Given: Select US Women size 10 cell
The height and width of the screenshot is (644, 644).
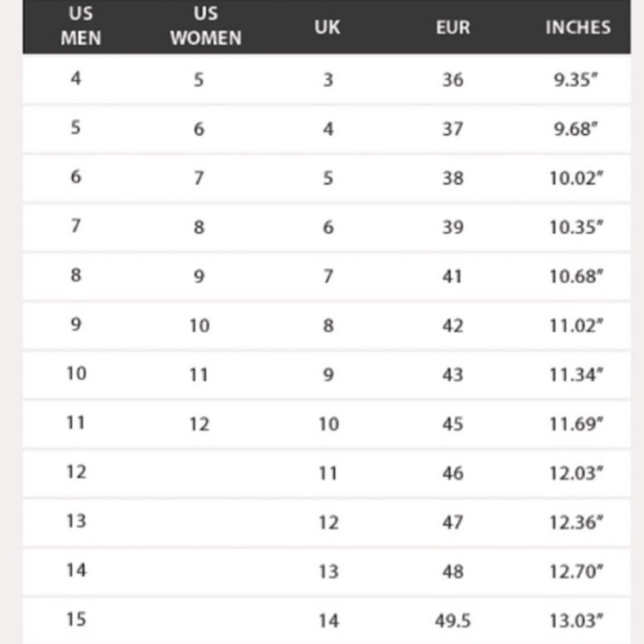Looking at the screenshot, I should (x=199, y=326).
